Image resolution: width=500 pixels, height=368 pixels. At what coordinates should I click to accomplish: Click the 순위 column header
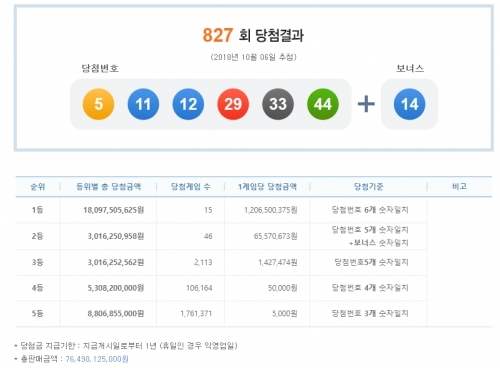38,187
